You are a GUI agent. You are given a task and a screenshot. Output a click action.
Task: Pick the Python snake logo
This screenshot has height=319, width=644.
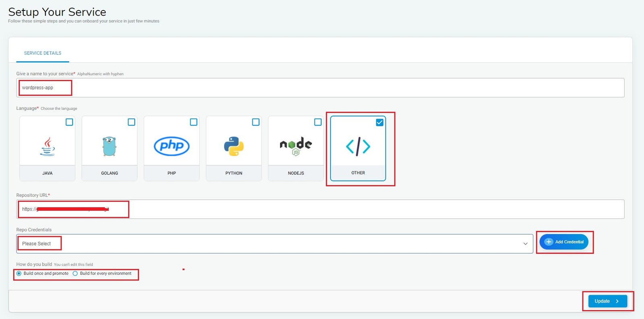pos(233,146)
